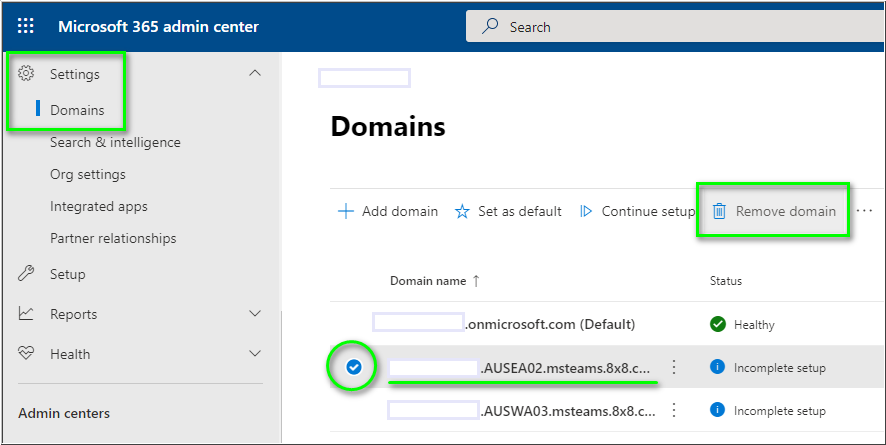Open Partner relationships

click(113, 238)
